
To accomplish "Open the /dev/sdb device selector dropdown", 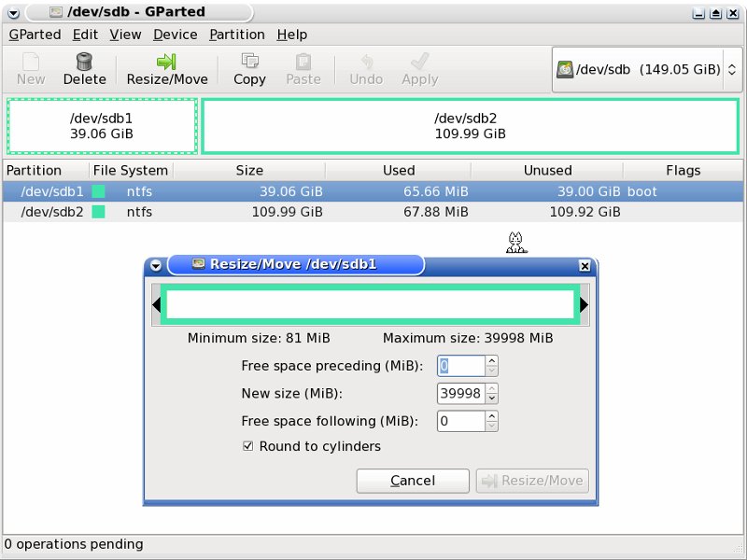I will click(x=646, y=69).
